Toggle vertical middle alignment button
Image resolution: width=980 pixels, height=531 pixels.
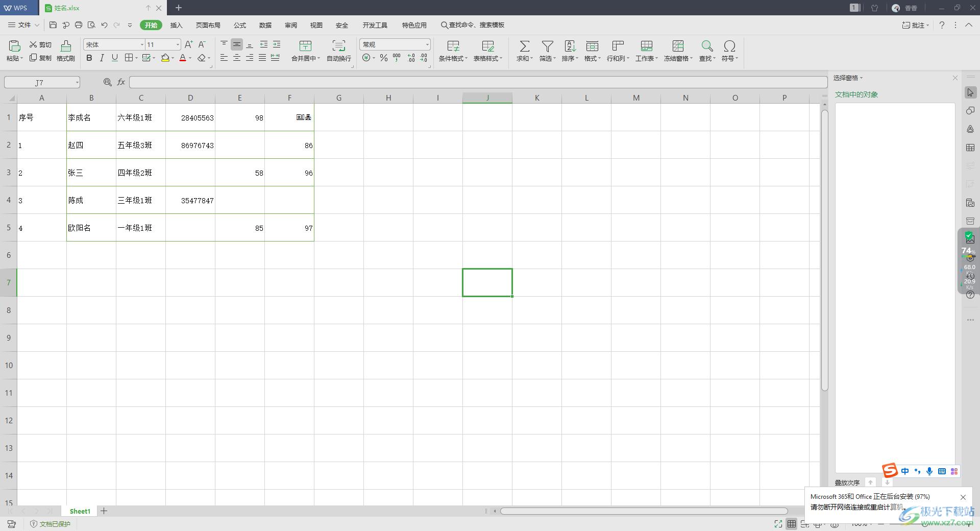pos(237,44)
